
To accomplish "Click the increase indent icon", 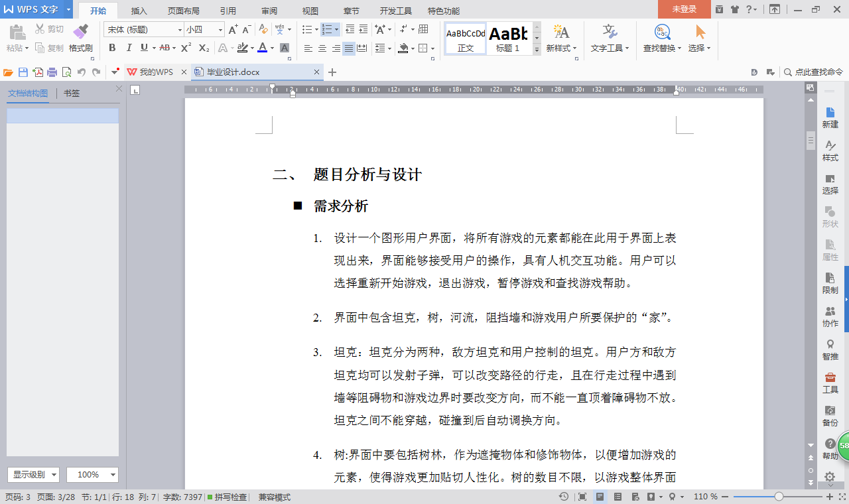I will tap(364, 29).
